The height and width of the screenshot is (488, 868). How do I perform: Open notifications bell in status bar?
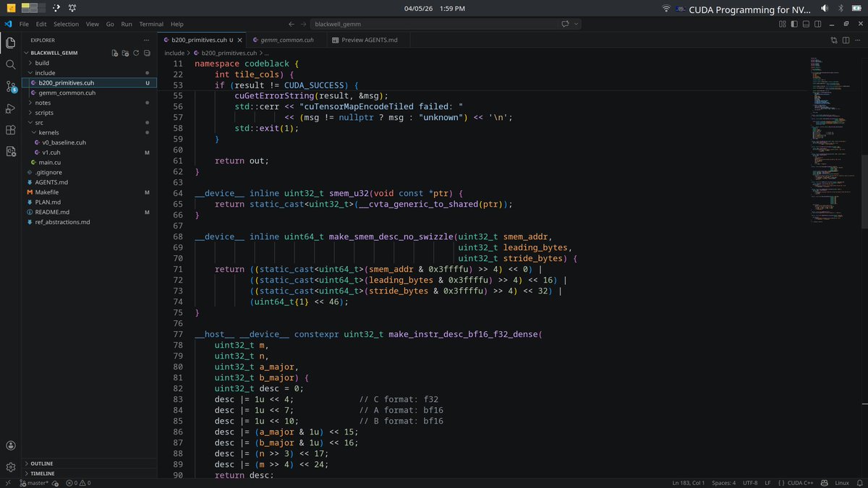click(x=859, y=482)
